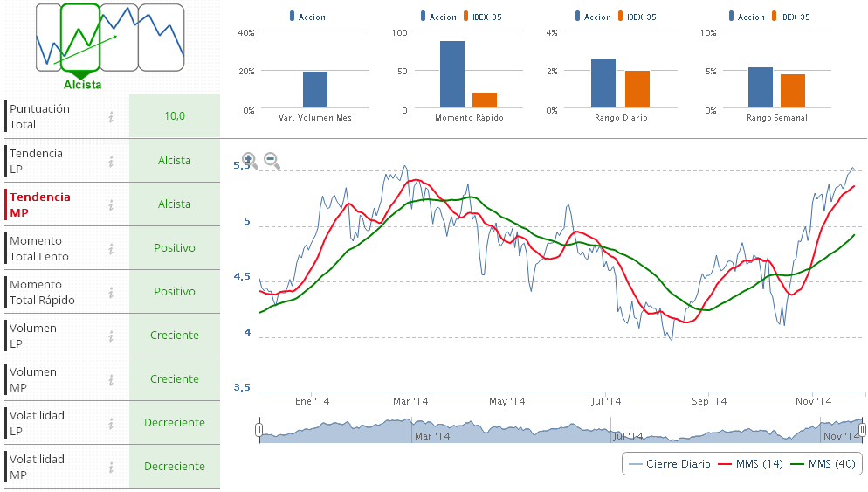Screen dimensions: 868x492
Task: Open info icon for Puntuación Total
Action: pos(111,117)
